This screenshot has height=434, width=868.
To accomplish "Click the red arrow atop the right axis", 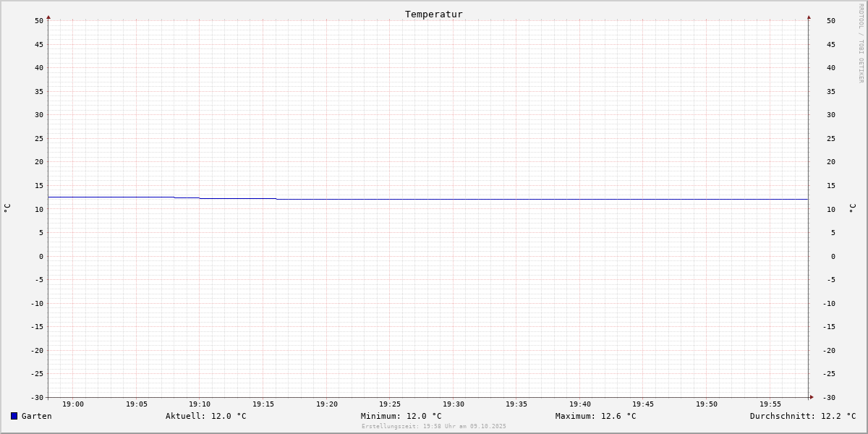I will click(x=809, y=17).
